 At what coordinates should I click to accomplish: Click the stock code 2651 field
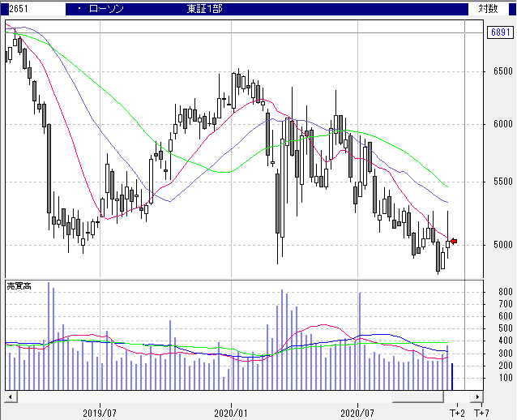click(x=37, y=9)
